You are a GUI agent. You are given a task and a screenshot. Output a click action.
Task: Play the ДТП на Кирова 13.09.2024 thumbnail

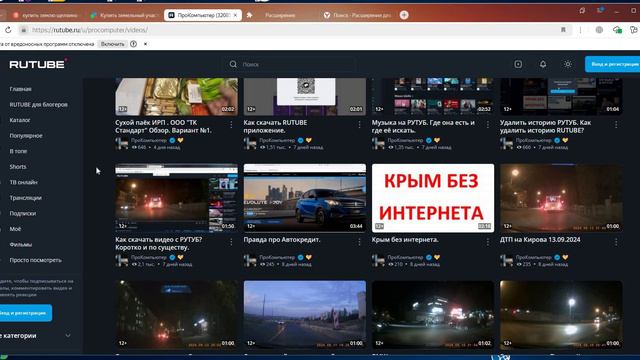pos(561,198)
